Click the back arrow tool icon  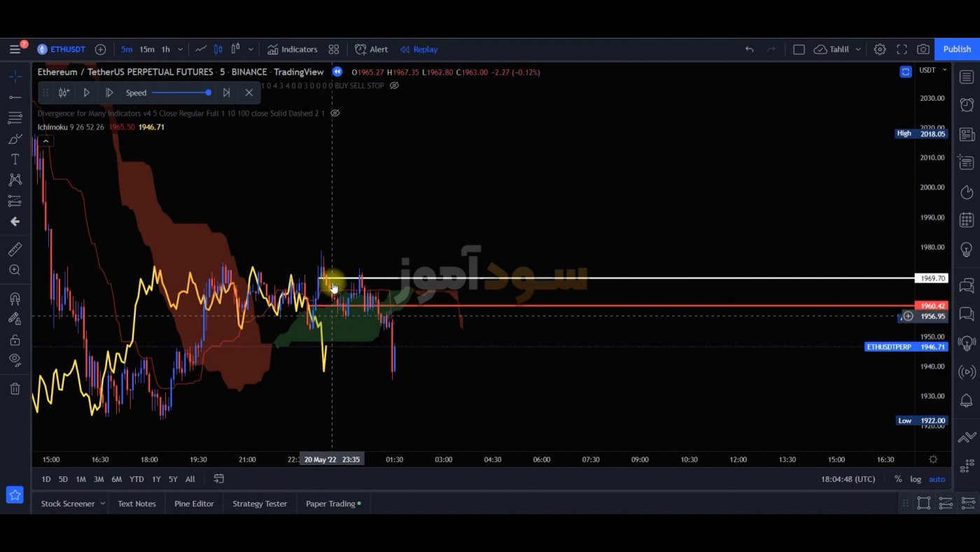pos(15,221)
